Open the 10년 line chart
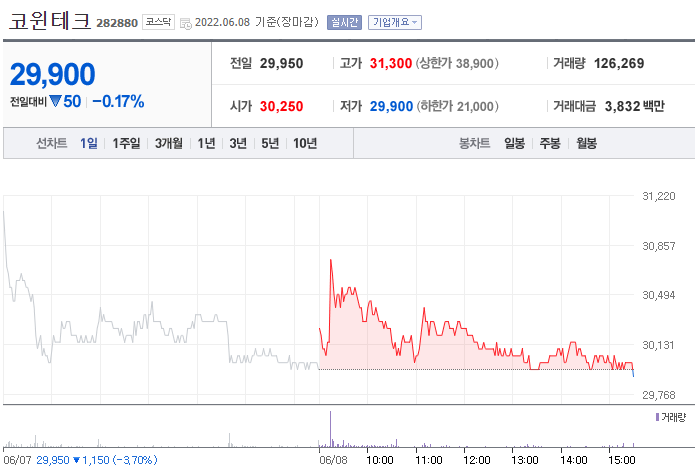Viewport: 695px width, 474px height. coord(305,143)
